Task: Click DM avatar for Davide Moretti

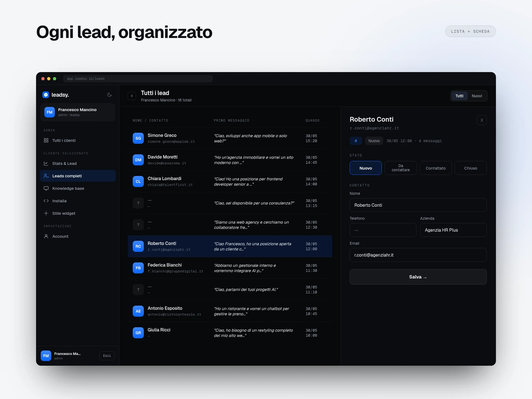Action: pyautogui.click(x=138, y=160)
